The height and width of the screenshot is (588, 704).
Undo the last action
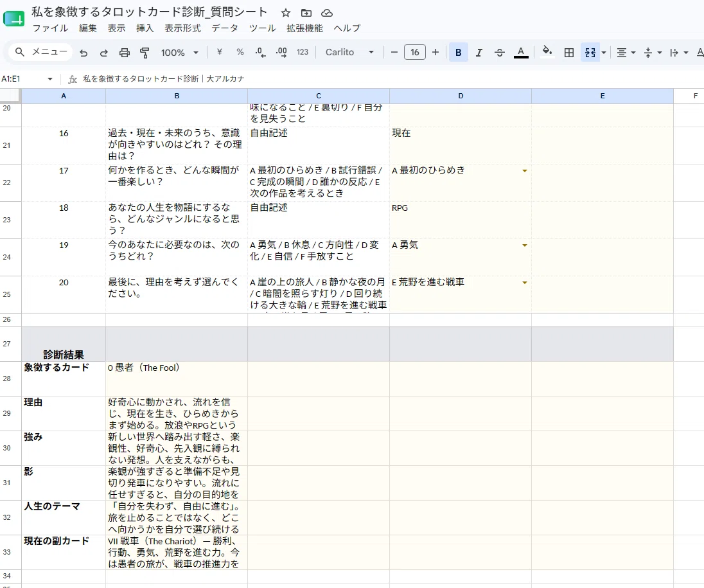(x=84, y=53)
